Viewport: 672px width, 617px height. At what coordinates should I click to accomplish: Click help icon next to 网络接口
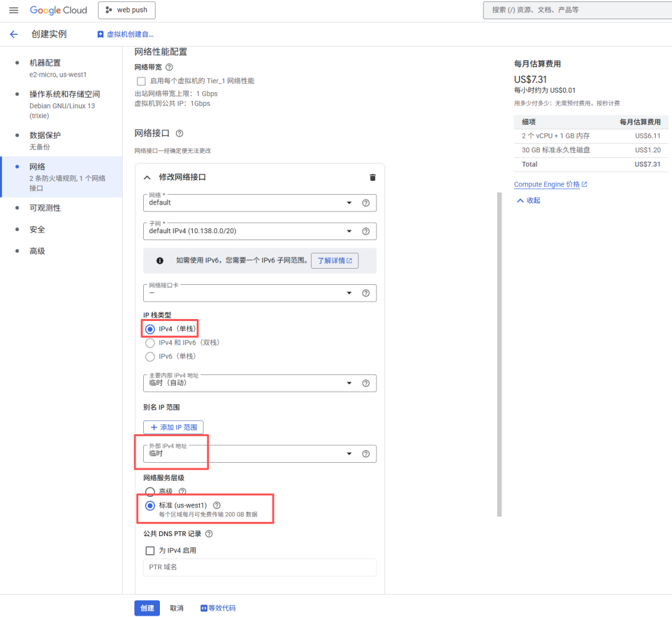point(180,133)
